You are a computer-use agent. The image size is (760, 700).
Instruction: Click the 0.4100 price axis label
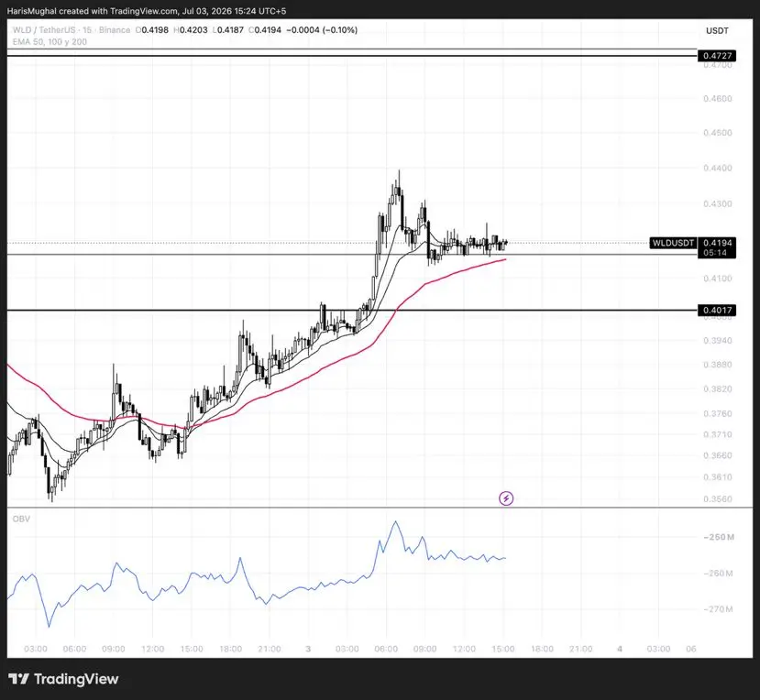717,279
